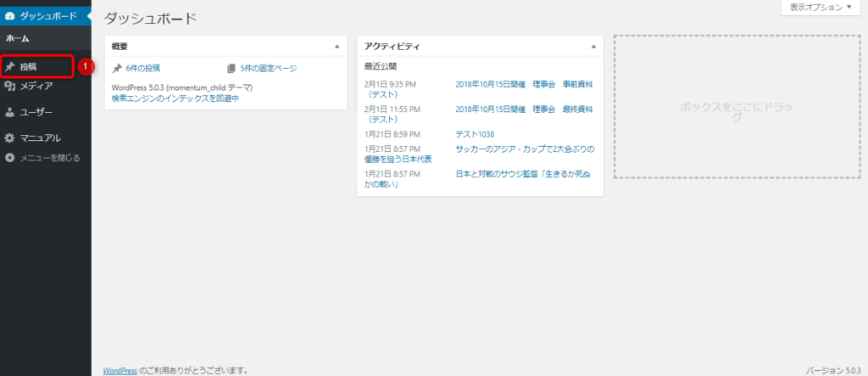Open the メディア menu item

point(36,86)
